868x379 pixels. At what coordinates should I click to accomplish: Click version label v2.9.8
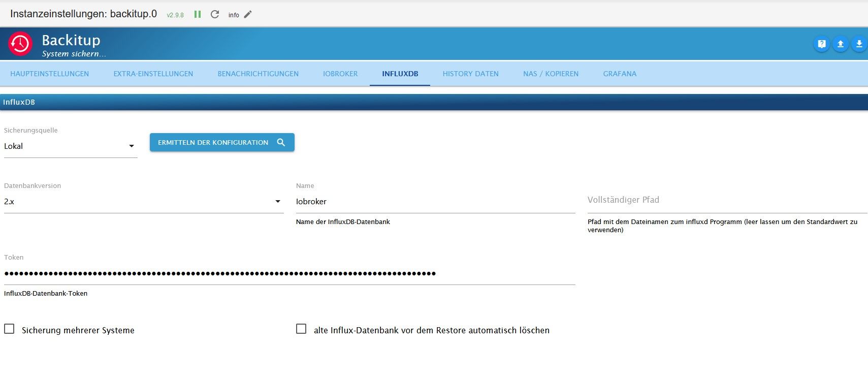pyautogui.click(x=175, y=15)
